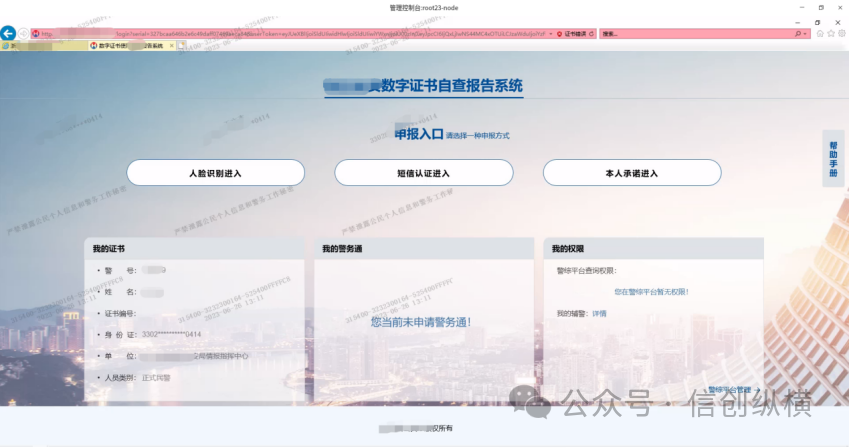This screenshot has height=448, width=849.
Task: Click the 我的权限 panel header
Action: 654,249
